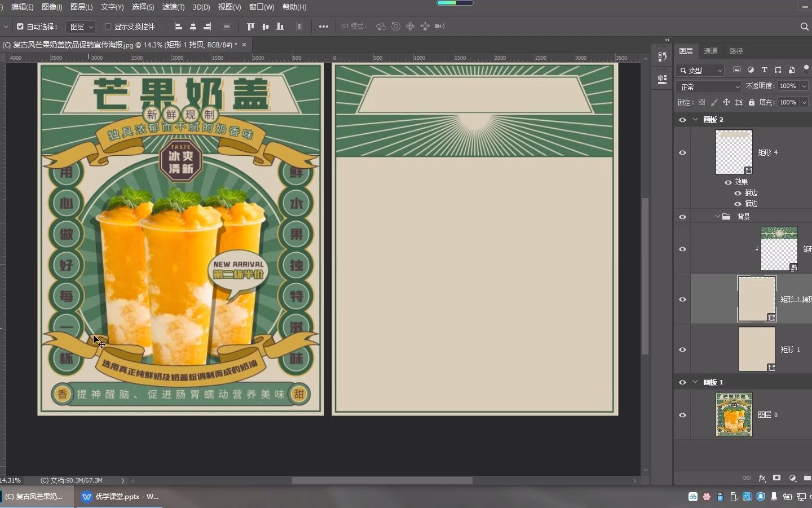Viewport: 812px width, 508px height.
Task: Toggle the layer filter on/off switch
Action: pyautogui.click(x=806, y=69)
